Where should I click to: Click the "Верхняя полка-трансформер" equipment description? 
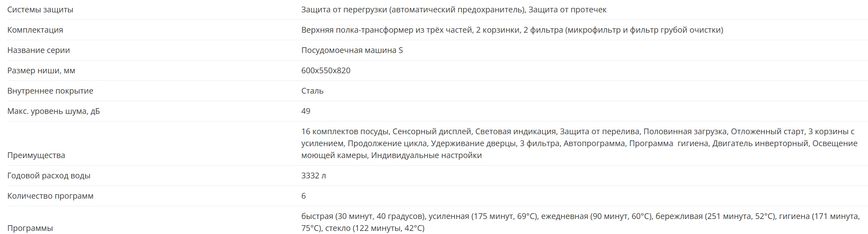512,30
